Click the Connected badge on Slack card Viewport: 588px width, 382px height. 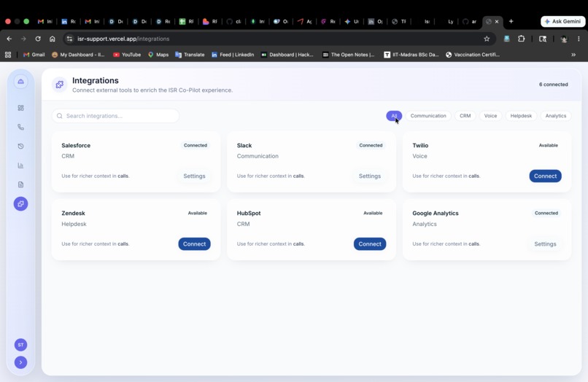click(371, 146)
